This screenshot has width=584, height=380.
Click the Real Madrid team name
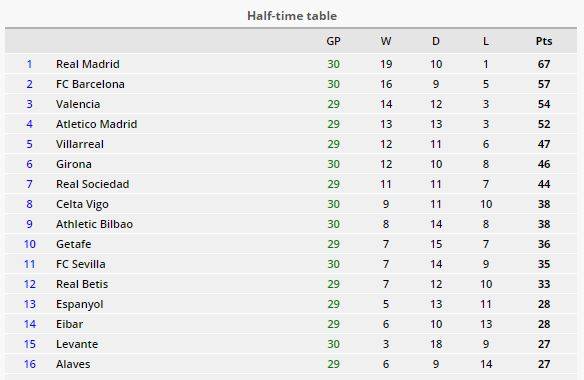coord(88,64)
